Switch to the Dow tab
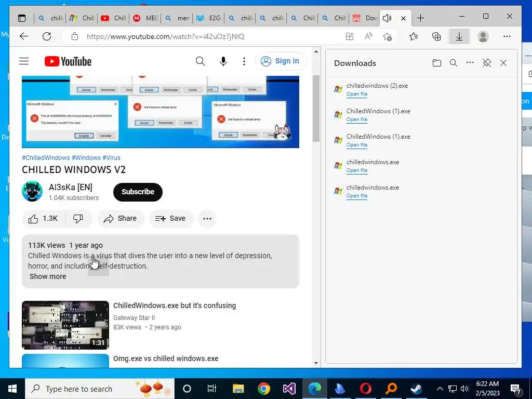This screenshot has width=532, height=399. tap(365, 18)
